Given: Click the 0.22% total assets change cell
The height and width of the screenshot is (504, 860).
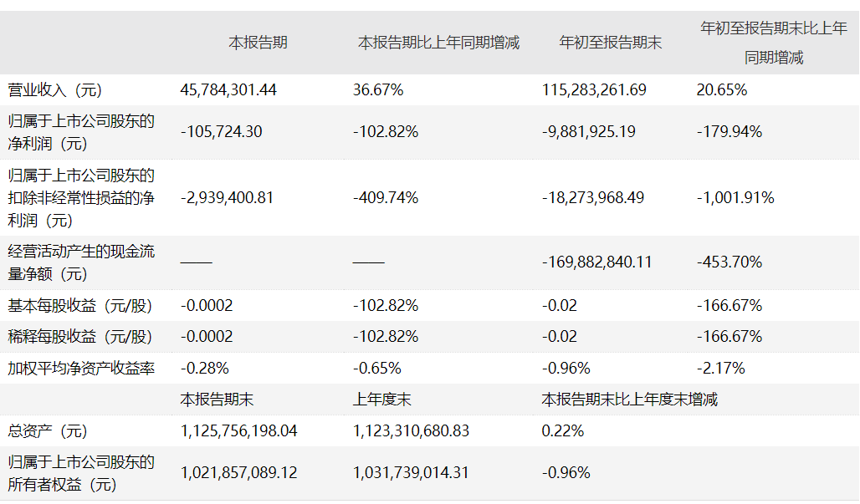Looking at the screenshot, I should pyautogui.click(x=563, y=431).
